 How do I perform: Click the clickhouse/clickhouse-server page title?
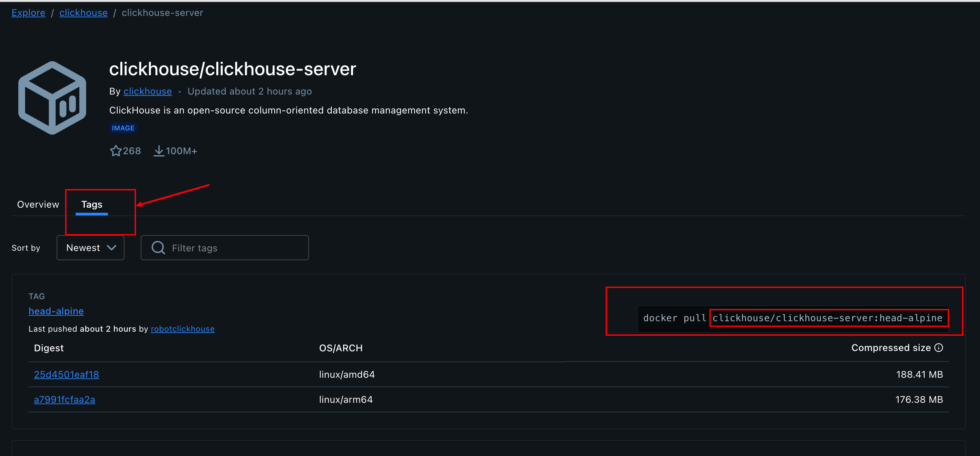[232, 69]
